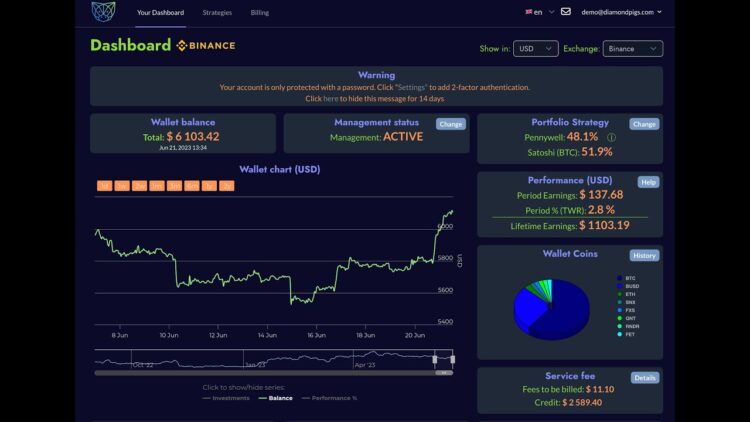Viewport: 750px width, 422px height.
Task: Click the large blue pie chart slice
Action: 560,312
